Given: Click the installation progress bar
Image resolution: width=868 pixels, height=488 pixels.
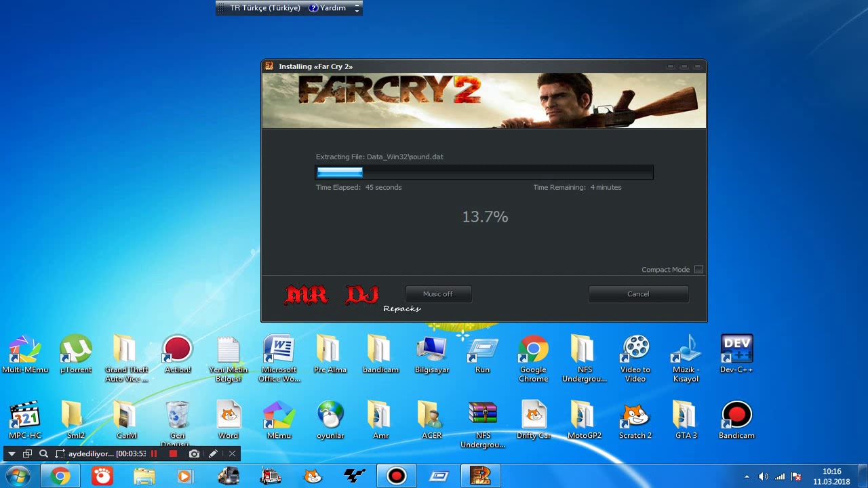Looking at the screenshot, I should (484, 171).
